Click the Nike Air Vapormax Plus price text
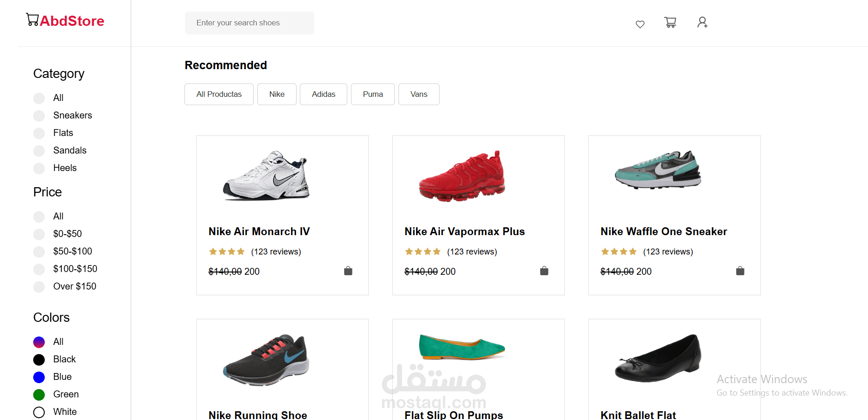Screen dimensions: 868x420 (x=430, y=272)
